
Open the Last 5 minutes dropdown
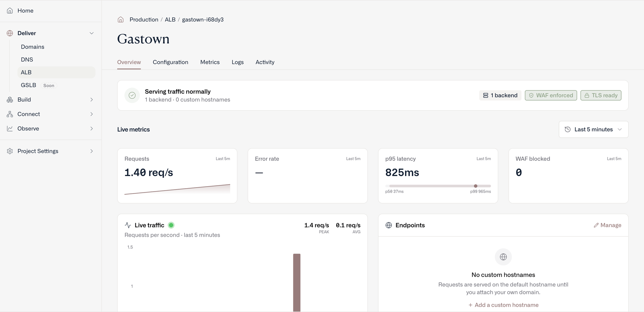tap(593, 129)
